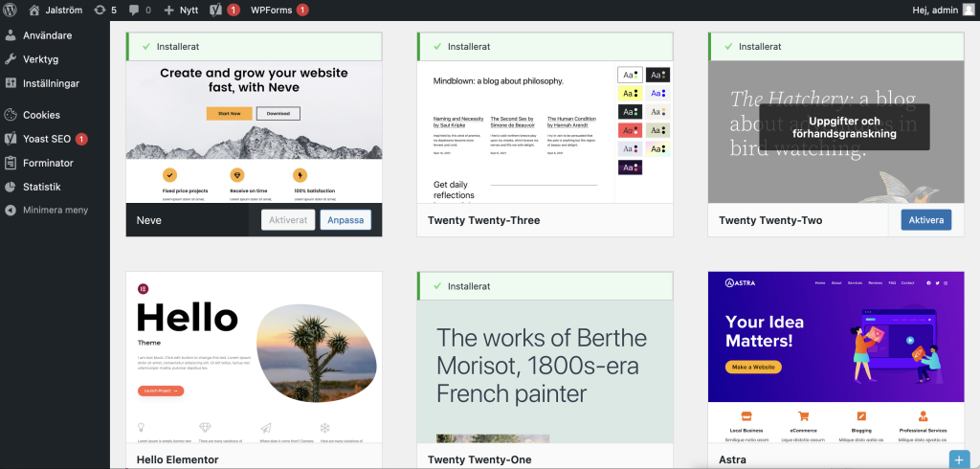Click the plus icon beside Nytt
Image resolution: width=980 pixels, height=469 pixels.
tap(168, 10)
